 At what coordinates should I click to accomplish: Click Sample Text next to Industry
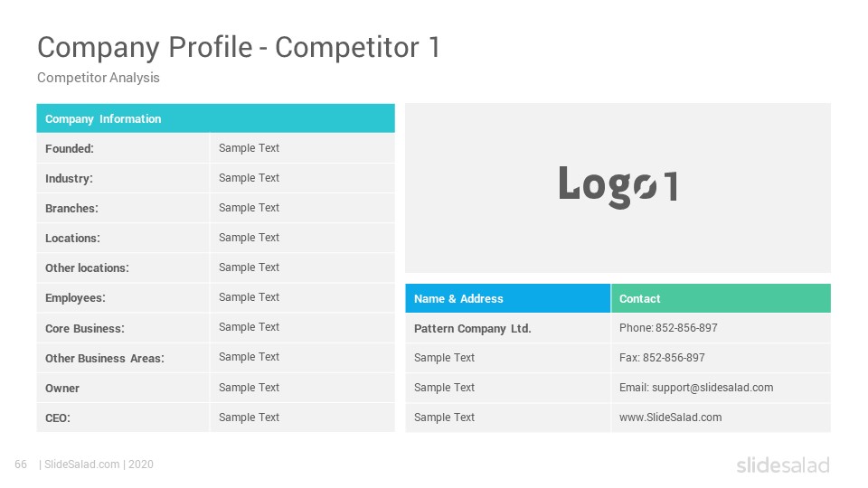(x=250, y=178)
